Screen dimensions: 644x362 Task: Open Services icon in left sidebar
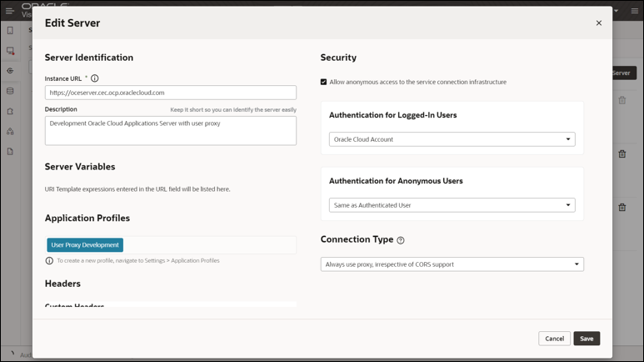[x=10, y=71]
